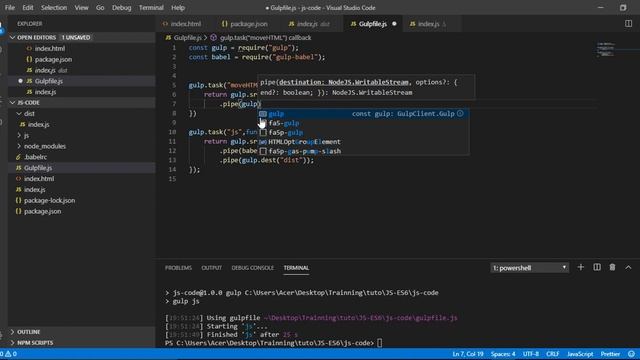Maximize panel with the chevron up icon

[x=629, y=268]
